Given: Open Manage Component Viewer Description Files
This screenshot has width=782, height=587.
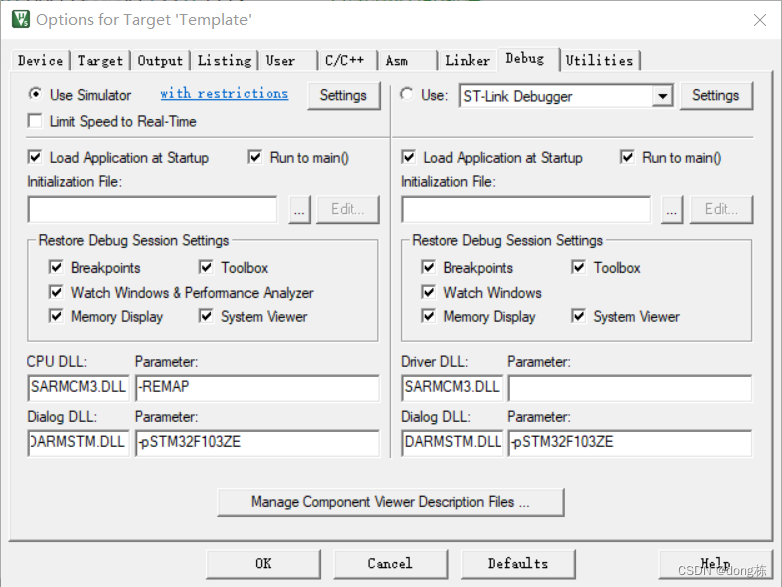Looking at the screenshot, I should (x=391, y=502).
